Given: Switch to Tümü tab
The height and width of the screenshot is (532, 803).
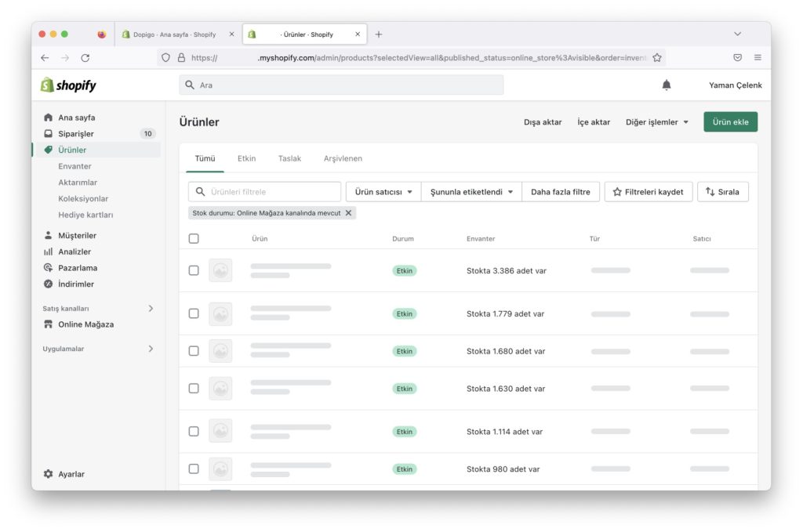Looking at the screenshot, I should click(x=205, y=158).
